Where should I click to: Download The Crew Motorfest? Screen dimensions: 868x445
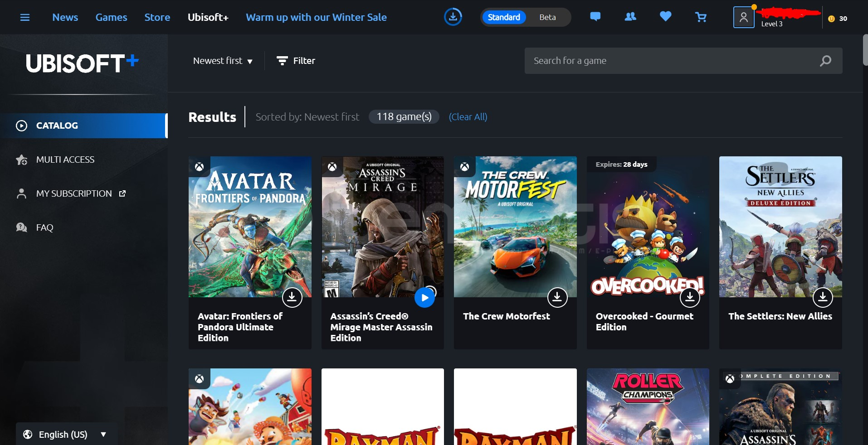click(557, 297)
